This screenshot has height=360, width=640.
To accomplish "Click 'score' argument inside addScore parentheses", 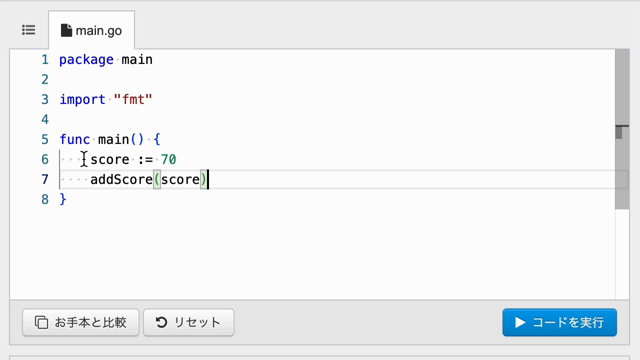I will pos(180,180).
